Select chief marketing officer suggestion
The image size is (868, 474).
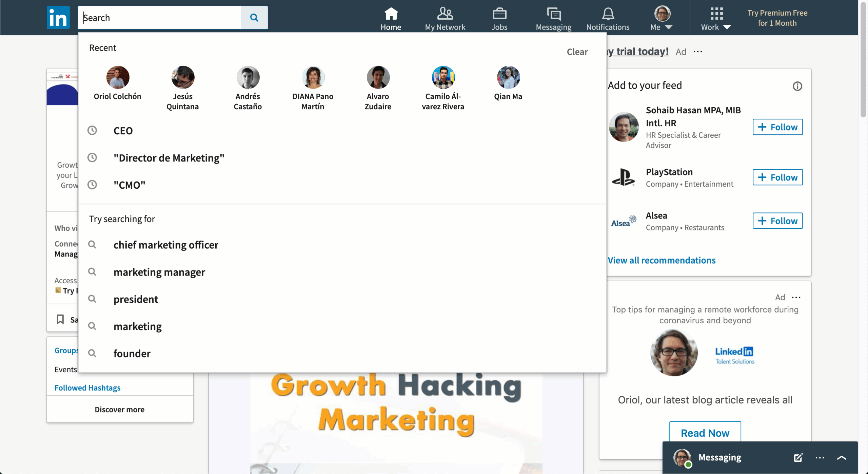[x=166, y=245]
